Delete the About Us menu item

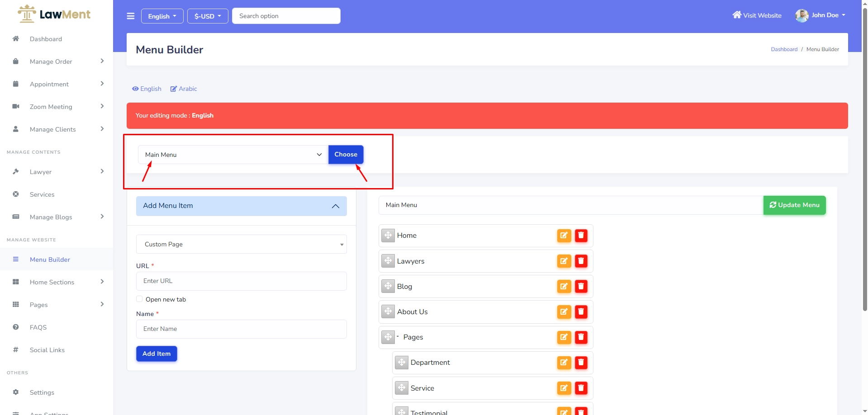click(581, 311)
